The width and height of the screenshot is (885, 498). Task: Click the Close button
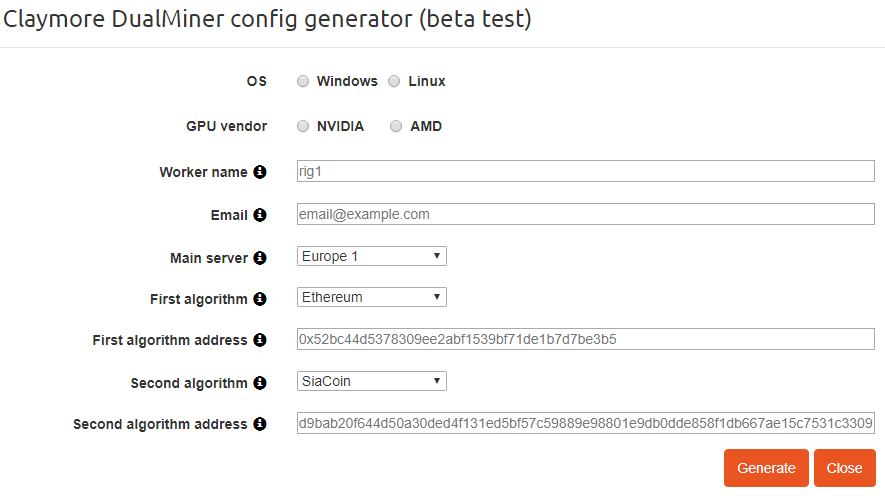click(x=844, y=468)
